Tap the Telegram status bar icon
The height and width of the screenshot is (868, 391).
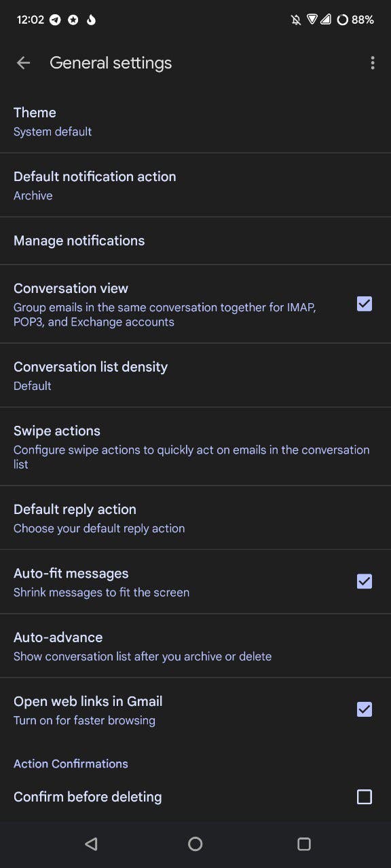click(56, 20)
